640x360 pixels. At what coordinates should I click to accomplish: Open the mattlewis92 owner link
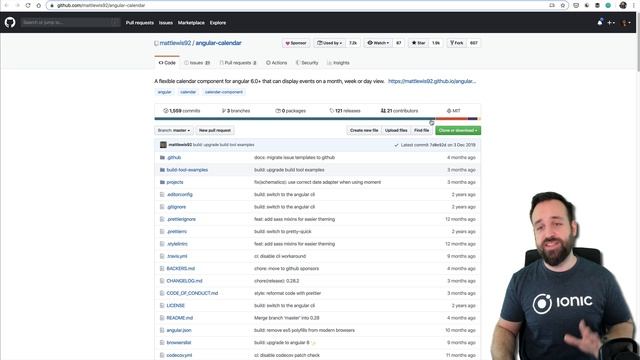[x=175, y=43]
